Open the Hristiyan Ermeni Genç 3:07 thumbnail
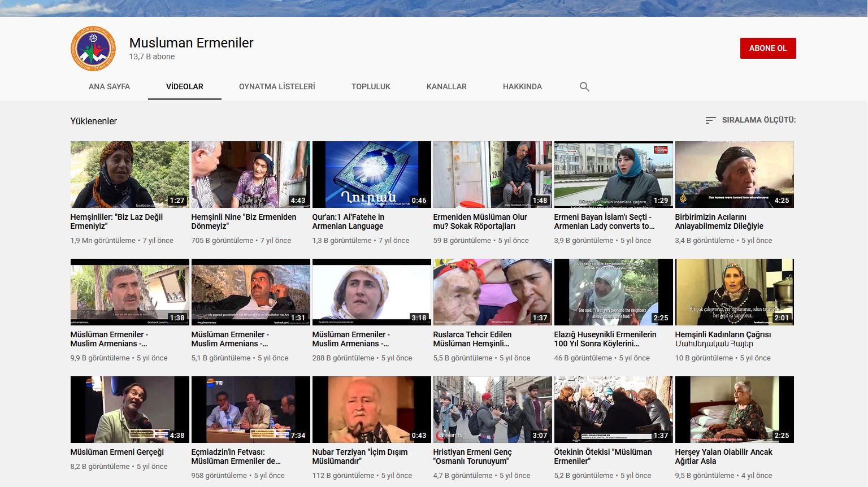Screen dimensions: 868x487 pyautogui.click(x=493, y=410)
